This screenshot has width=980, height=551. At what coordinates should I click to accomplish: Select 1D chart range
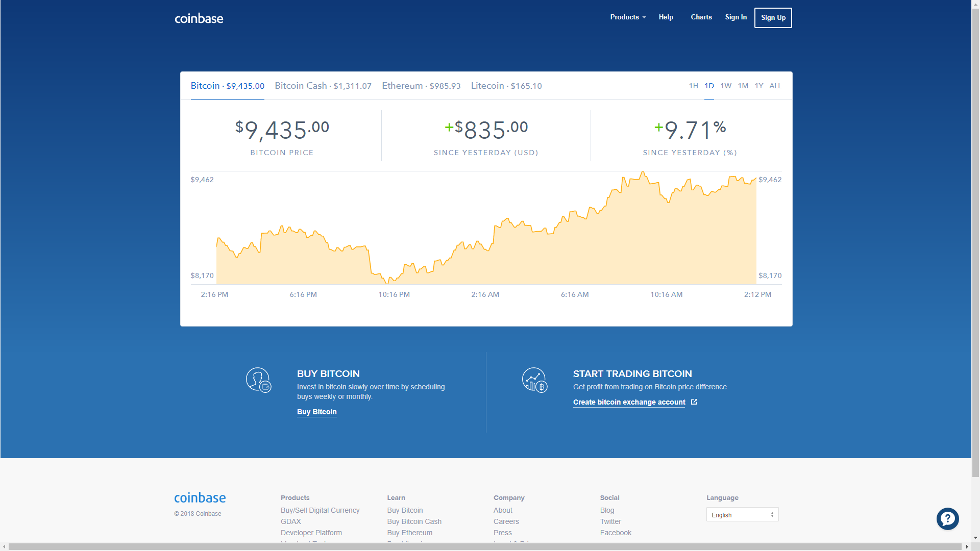pyautogui.click(x=709, y=86)
